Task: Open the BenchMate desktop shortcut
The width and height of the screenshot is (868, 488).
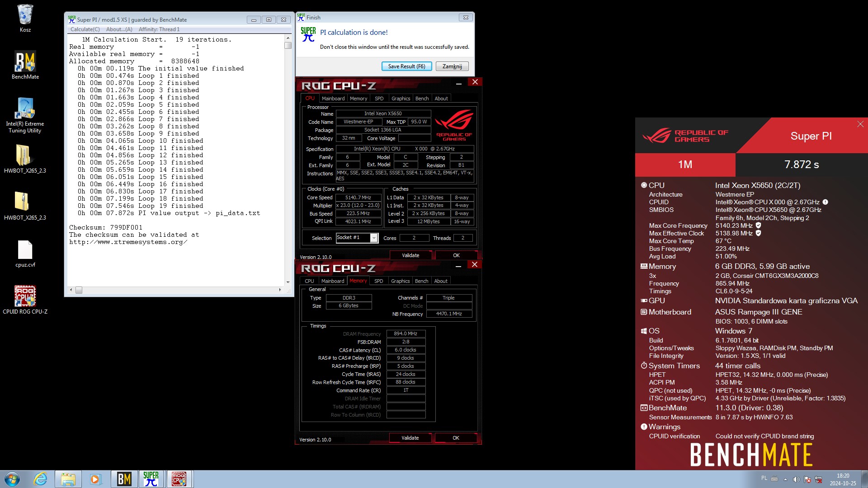Action: (25, 65)
